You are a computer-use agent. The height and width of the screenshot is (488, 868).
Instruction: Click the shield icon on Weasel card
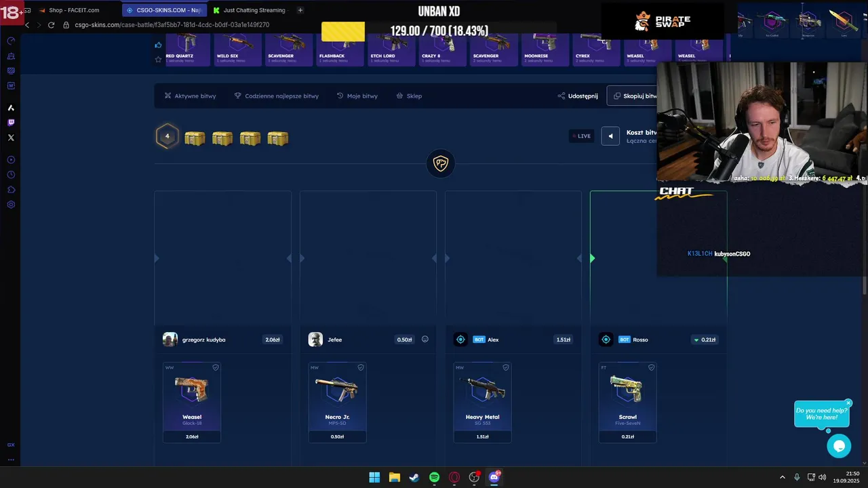click(x=216, y=367)
